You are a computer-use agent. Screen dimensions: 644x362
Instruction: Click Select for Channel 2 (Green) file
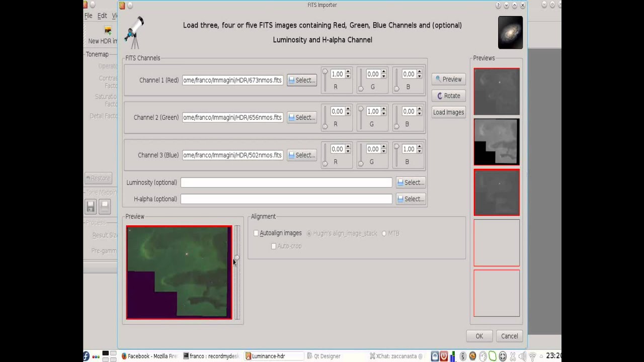pos(302,117)
